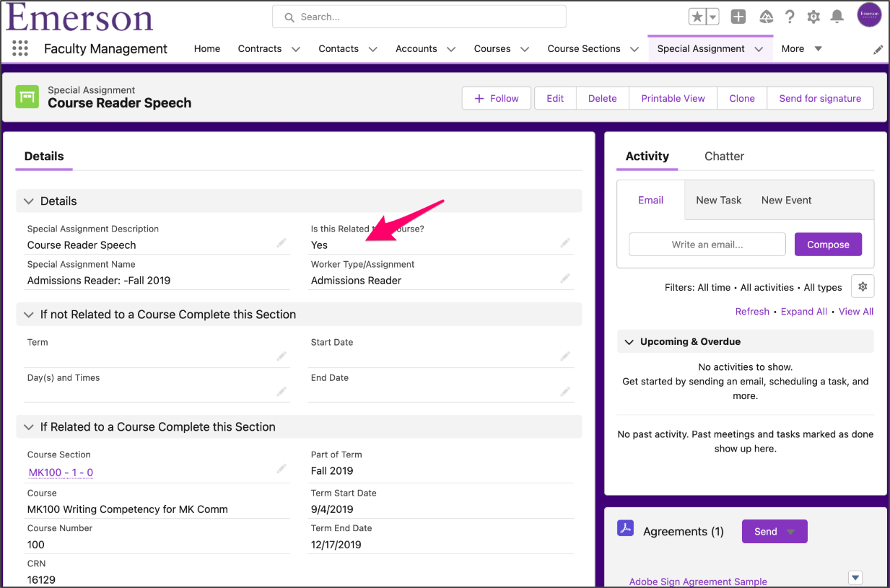The image size is (890, 588).
Task: Click the View All link
Action: tap(856, 311)
